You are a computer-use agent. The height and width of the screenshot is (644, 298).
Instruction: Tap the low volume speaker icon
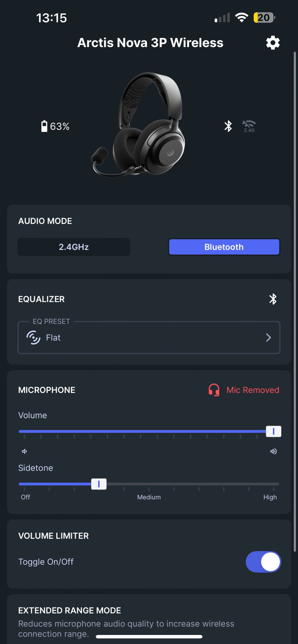tap(24, 451)
